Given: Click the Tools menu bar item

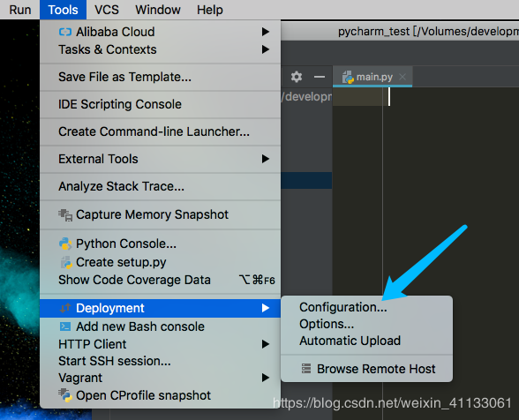Looking at the screenshot, I should [x=63, y=10].
